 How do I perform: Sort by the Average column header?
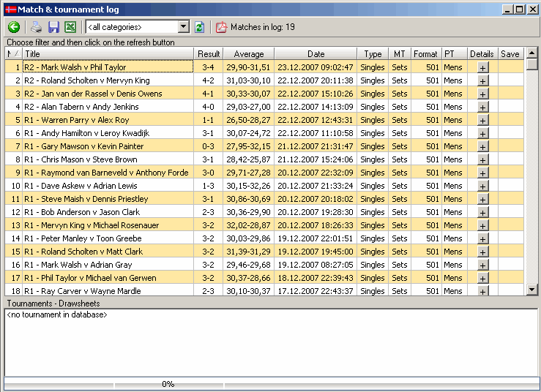point(249,54)
